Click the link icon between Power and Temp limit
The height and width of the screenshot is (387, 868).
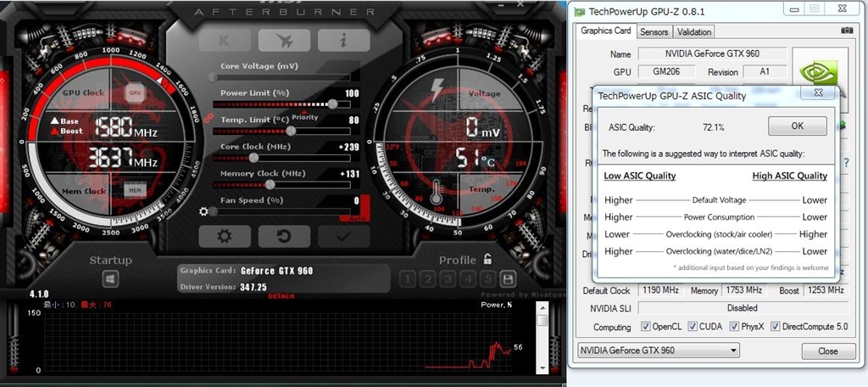209,117
